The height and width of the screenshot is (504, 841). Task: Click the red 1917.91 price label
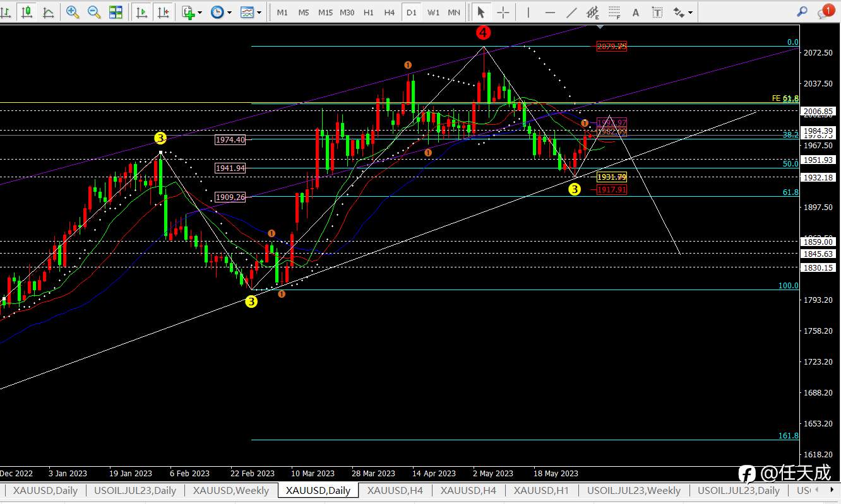[x=612, y=189]
